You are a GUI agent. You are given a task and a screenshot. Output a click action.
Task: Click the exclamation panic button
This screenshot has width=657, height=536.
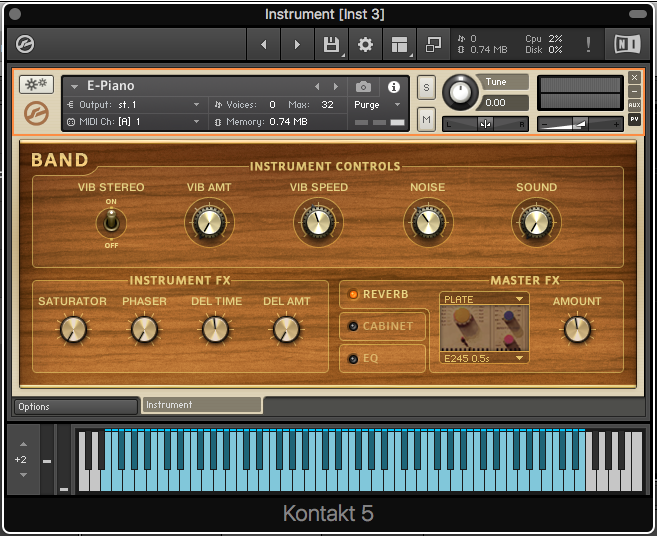588,44
